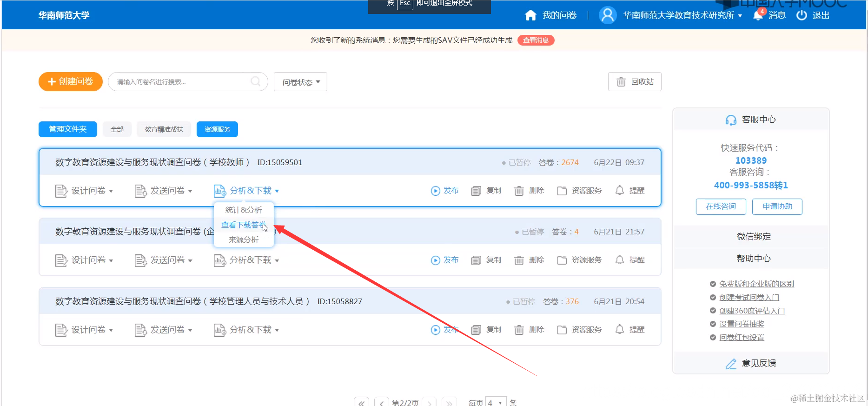868x406 pixels.
Task: Select the 资源服务 folder tab
Action: [x=217, y=129]
